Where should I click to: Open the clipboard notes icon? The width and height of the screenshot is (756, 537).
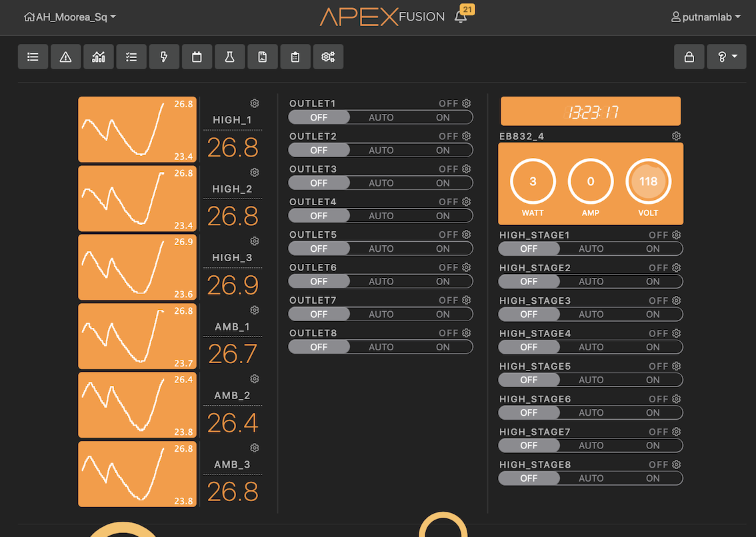[295, 57]
